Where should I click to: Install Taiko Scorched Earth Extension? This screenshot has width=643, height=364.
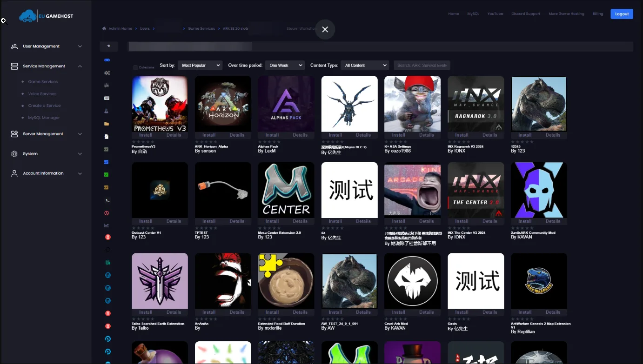(146, 312)
